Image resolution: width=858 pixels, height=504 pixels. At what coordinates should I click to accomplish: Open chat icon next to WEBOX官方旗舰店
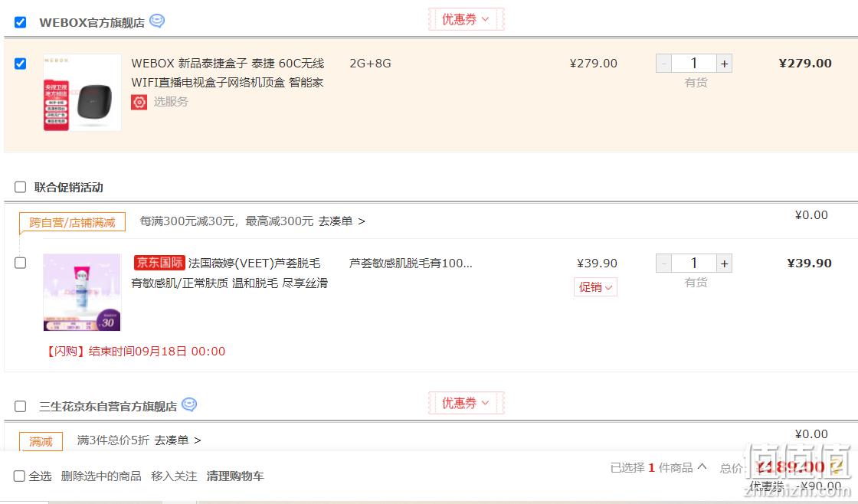click(x=157, y=21)
